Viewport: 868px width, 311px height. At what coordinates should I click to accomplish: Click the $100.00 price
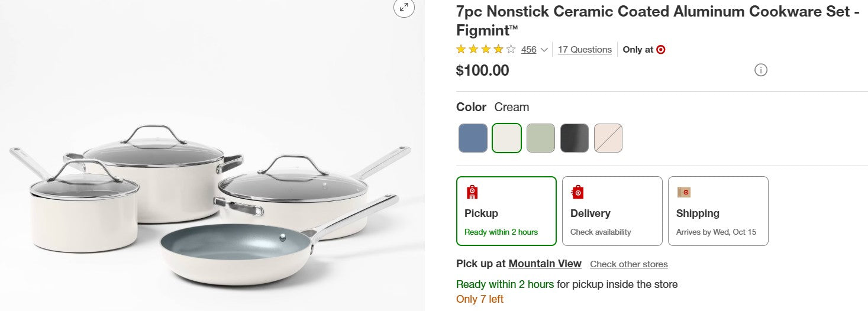482,70
